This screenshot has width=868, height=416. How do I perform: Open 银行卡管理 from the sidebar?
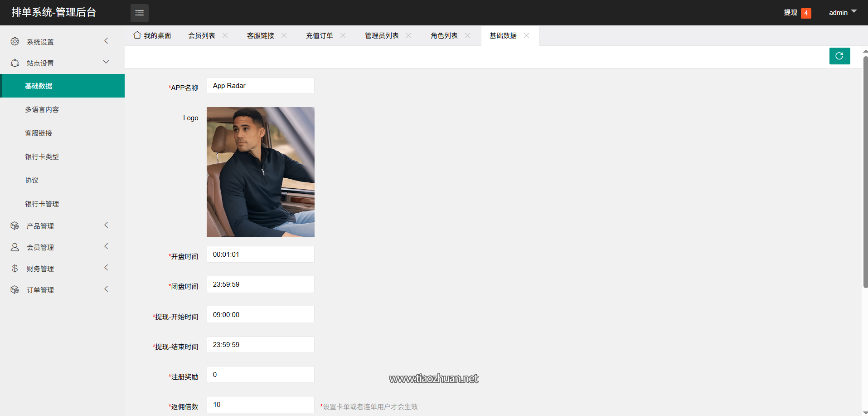point(42,203)
